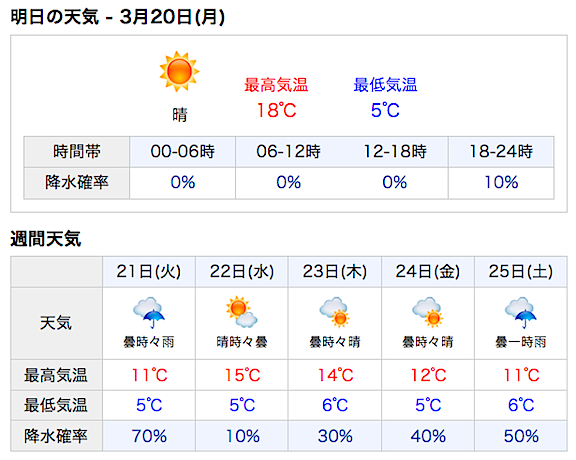The height and width of the screenshot is (460, 576).
Task: Click the cloud and sun icon for 24日(金)
Action: pos(428,312)
